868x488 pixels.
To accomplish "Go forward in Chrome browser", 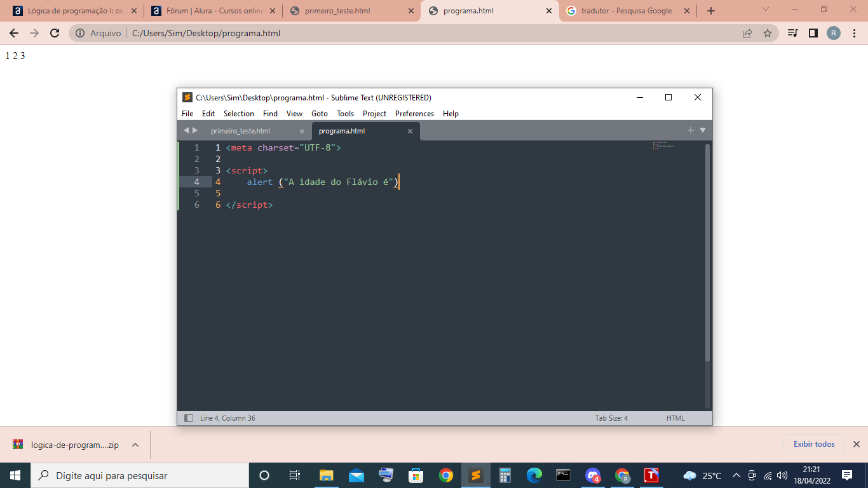I will pos(34,33).
